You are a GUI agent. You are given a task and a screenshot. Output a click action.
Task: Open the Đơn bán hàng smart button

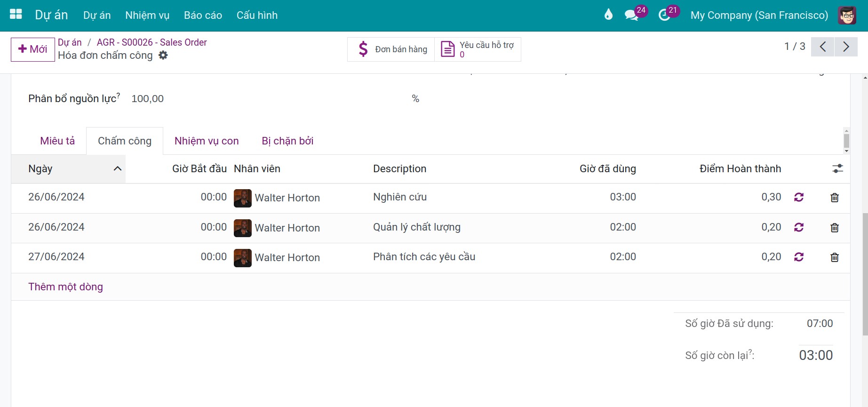pos(391,49)
